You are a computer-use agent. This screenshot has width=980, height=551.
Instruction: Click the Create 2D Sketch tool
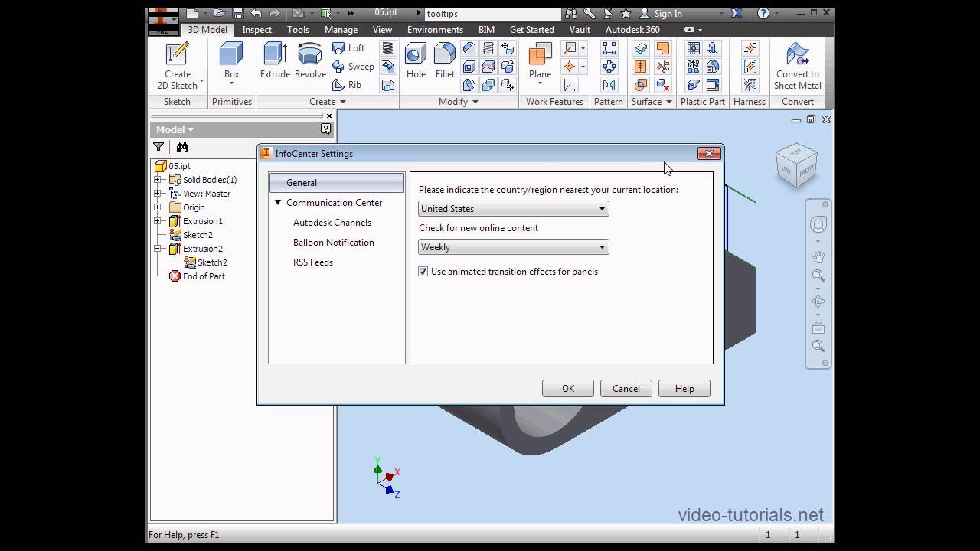pyautogui.click(x=178, y=67)
